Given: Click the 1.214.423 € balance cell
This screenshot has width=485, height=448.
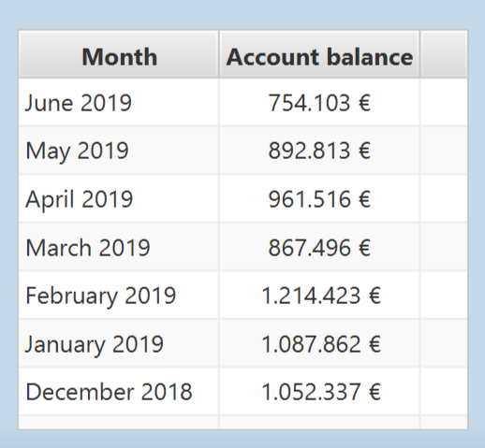Looking at the screenshot, I should coord(319,295).
